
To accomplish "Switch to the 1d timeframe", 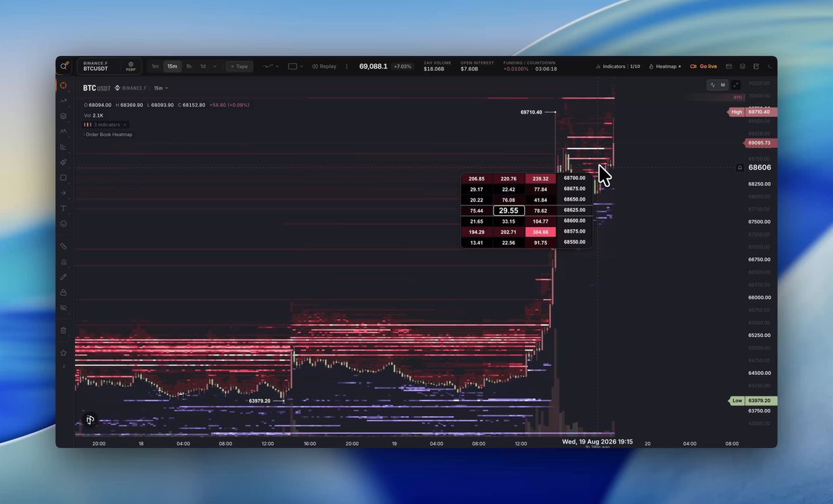I will (x=203, y=67).
